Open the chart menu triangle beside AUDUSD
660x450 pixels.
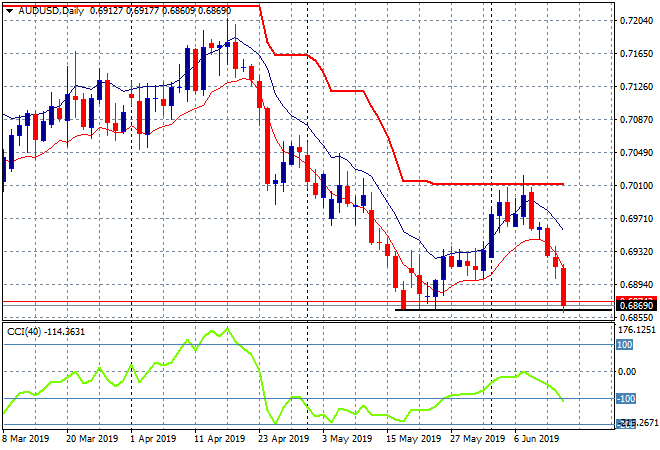(9, 11)
